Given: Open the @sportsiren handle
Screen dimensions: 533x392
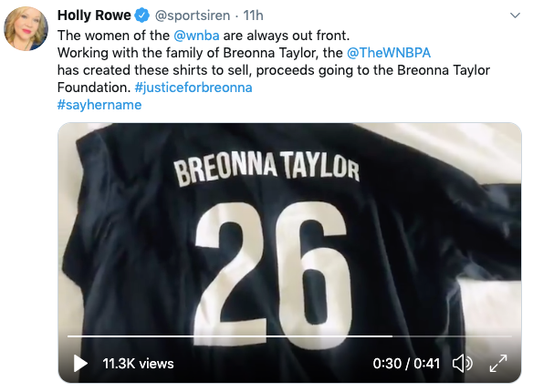Looking at the screenshot, I should [192, 16].
